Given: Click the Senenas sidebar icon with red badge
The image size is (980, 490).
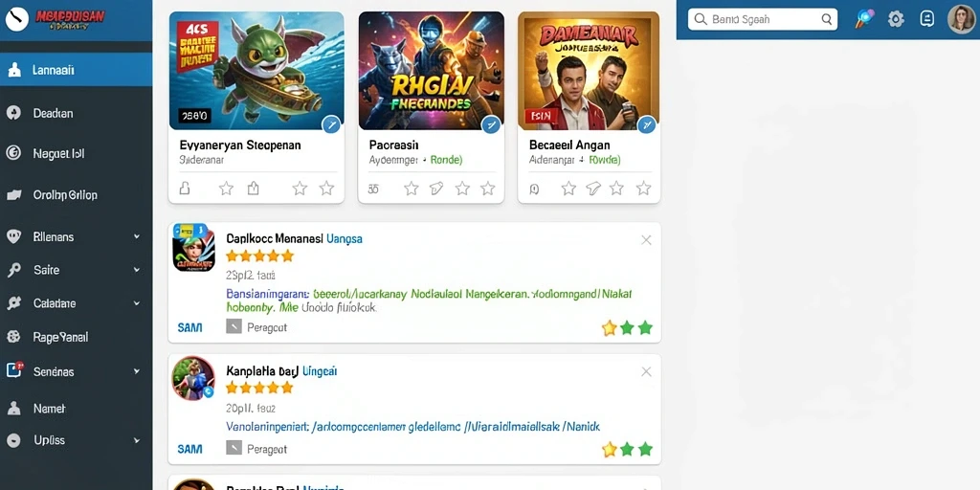Looking at the screenshot, I should [x=13, y=370].
